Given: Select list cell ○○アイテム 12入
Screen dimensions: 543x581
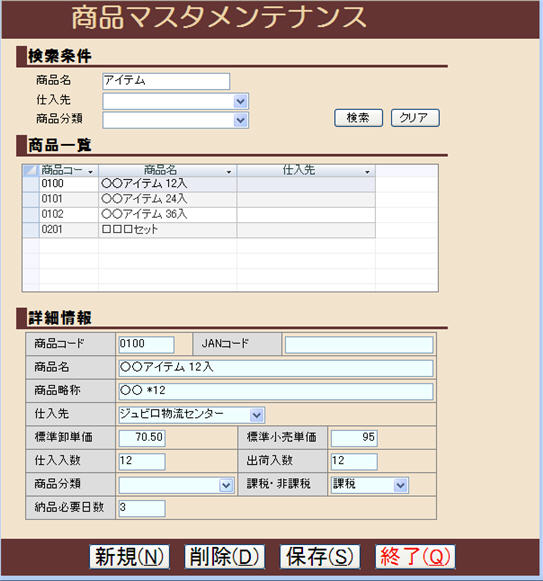Looking at the screenshot, I should [x=168, y=184].
